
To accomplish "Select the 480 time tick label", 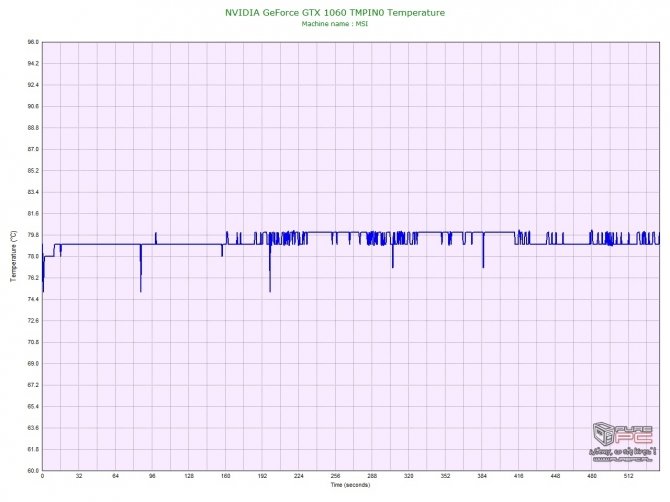I will coord(592,476).
